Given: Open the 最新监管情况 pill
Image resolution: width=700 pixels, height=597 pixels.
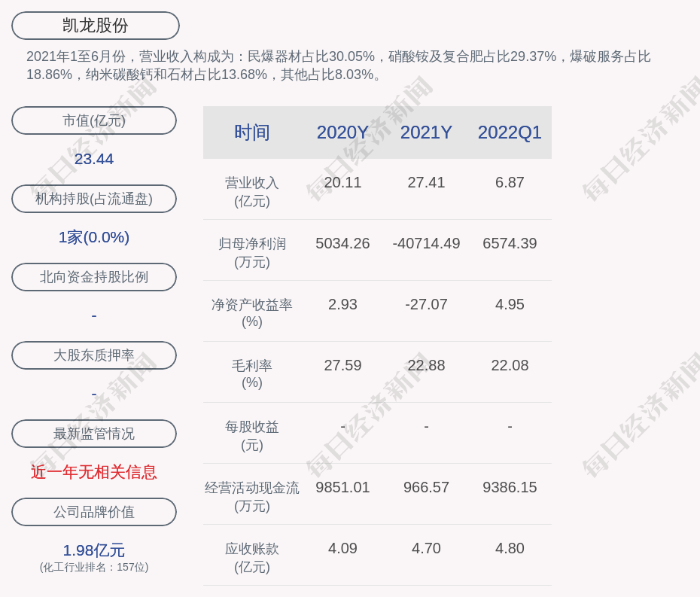Looking at the screenshot, I should (94, 434).
